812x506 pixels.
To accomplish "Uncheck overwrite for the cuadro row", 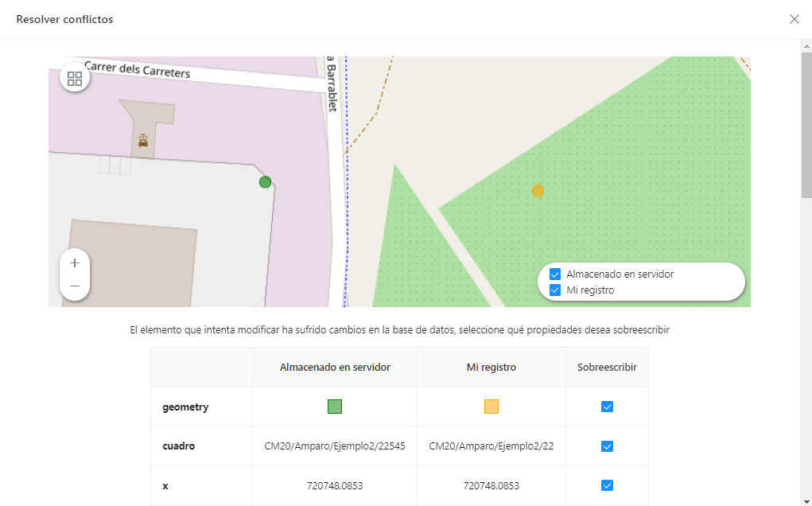I will (x=607, y=446).
